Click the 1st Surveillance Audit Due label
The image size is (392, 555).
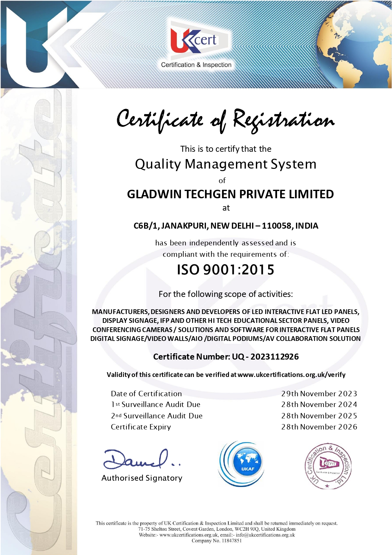coord(156,404)
